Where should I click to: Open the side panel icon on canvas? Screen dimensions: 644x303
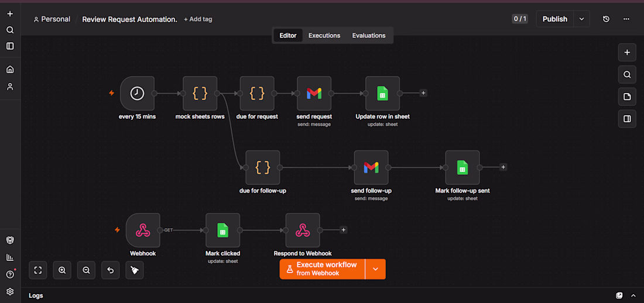627,119
